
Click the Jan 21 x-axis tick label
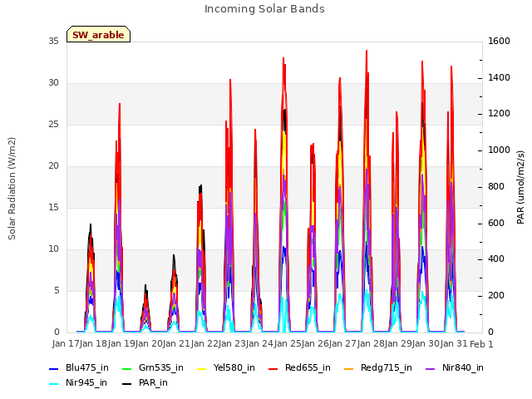pos(177,343)
